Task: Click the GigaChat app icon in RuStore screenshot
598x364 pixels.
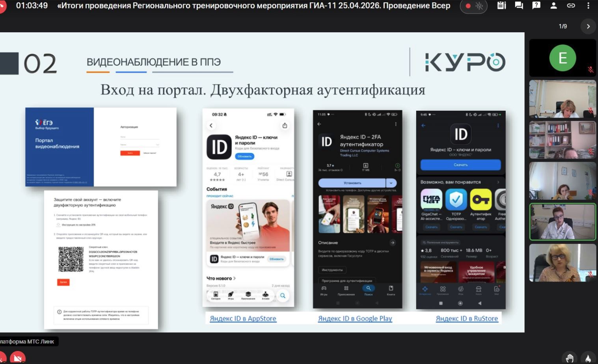Action: coord(431,199)
